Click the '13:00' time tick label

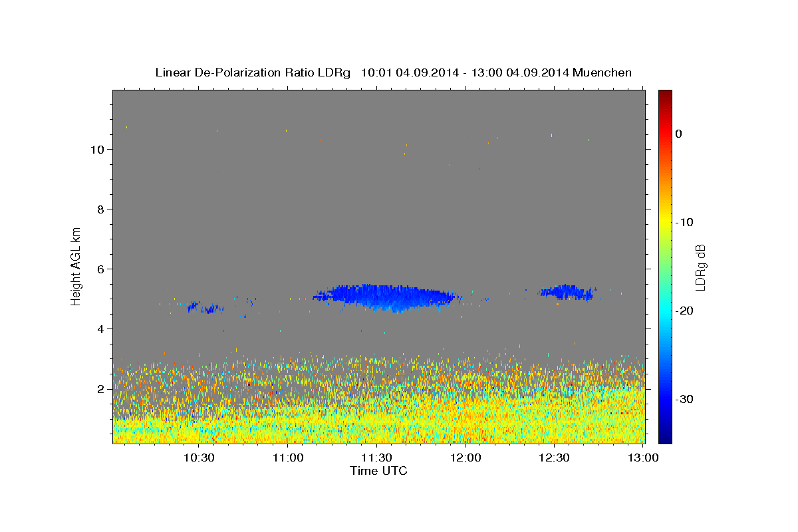[x=644, y=458]
